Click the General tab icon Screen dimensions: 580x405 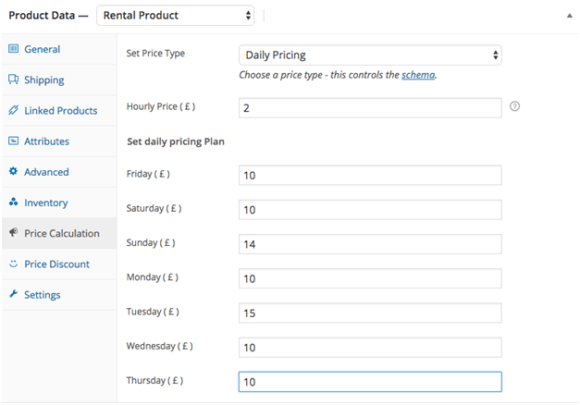pyautogui.click(x=13, y=48)
